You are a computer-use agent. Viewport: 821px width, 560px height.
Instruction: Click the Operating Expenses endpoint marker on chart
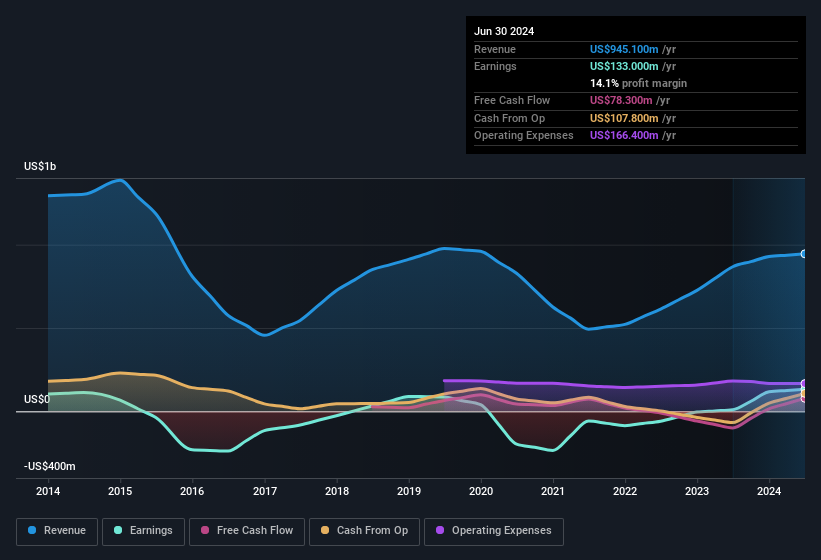click(804, 384)
